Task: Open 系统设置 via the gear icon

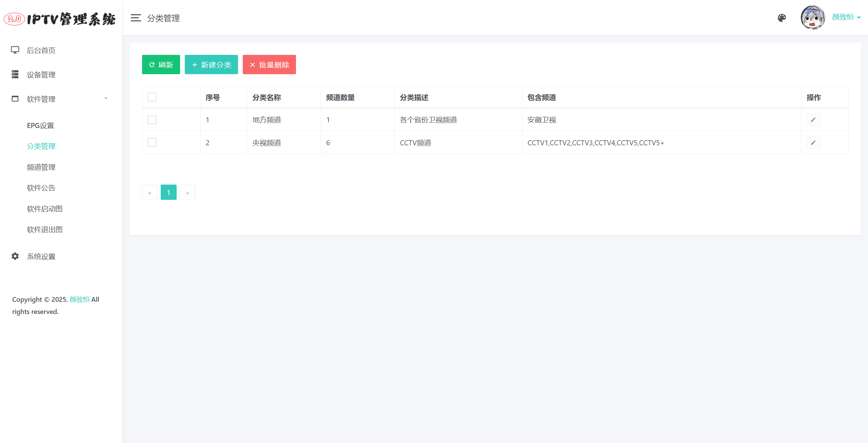Action: pyautogui.click(x=15, y=256)
